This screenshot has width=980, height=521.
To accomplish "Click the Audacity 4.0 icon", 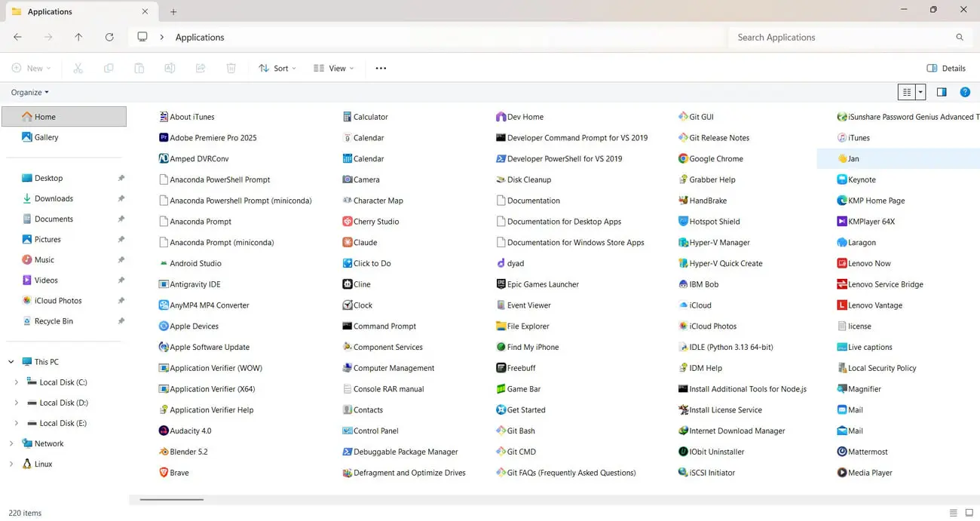I will [x=164, y=431].
